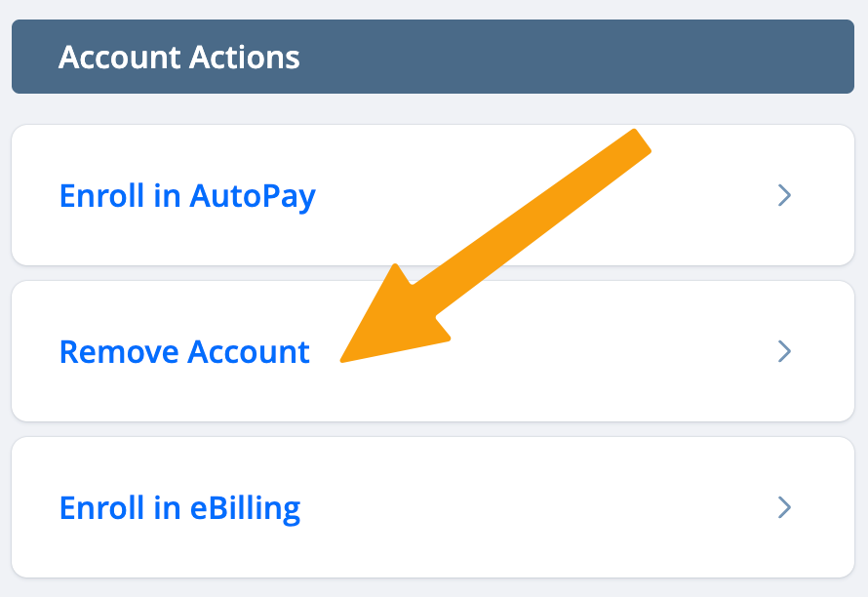Choose the AutoPay enrollment menu entry
868x597 pixels.
click(x=433, y=195)
